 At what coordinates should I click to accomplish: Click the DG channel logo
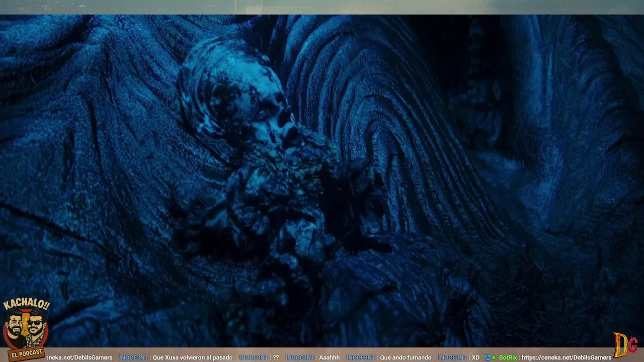pos(626,344)
